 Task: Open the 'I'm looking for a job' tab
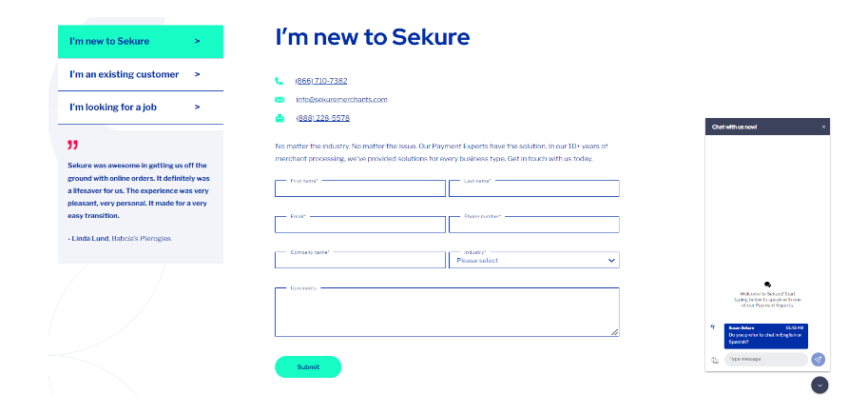coord(141,108)
